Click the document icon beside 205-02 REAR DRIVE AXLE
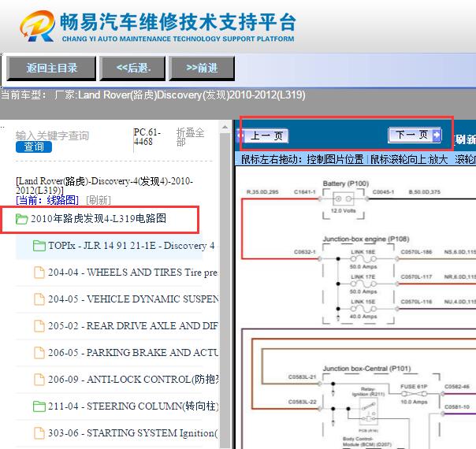Screen dimensions: 476x449 [39, 325]
